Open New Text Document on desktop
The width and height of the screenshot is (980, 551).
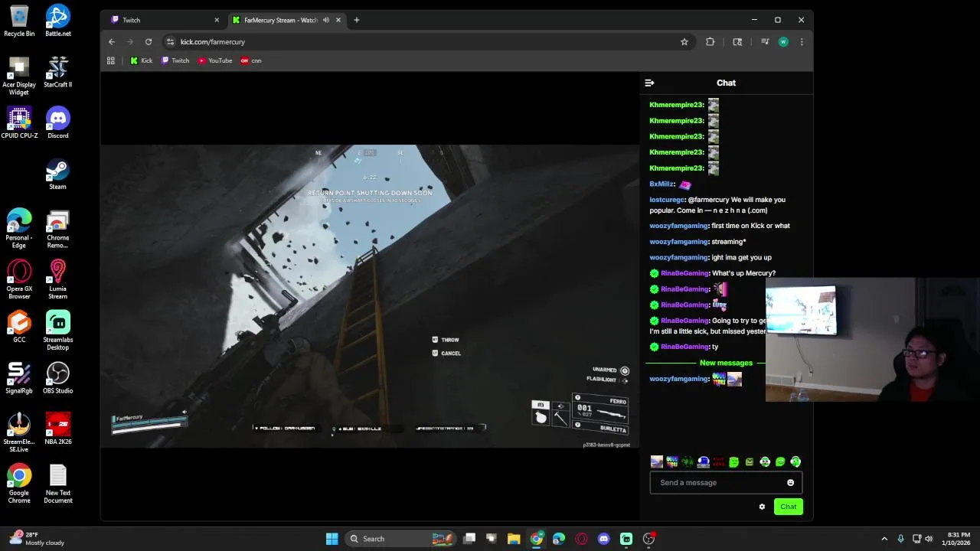pyautogui.click(x=58, y=484)
